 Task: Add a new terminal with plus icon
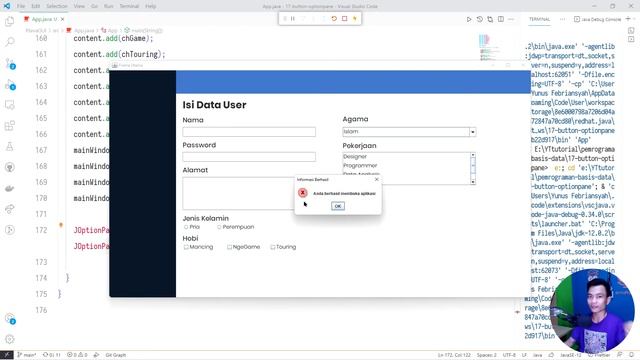[x=628, y=19]
